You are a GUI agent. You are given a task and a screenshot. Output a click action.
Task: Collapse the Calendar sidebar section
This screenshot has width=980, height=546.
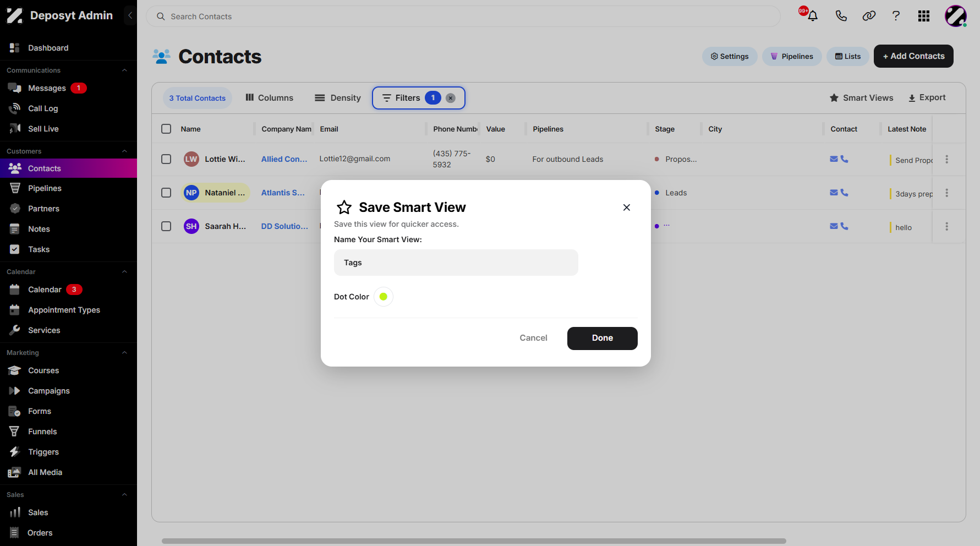(x=124, y=272)
